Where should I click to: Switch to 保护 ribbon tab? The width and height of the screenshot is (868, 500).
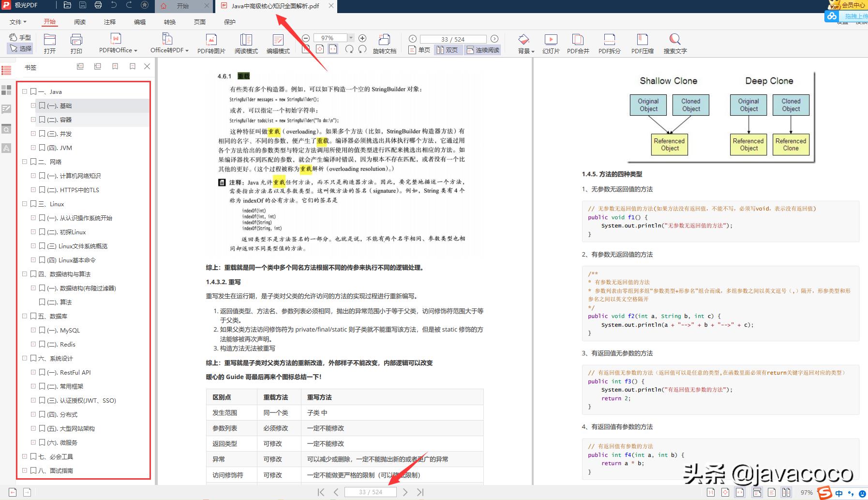pos(230,22)
